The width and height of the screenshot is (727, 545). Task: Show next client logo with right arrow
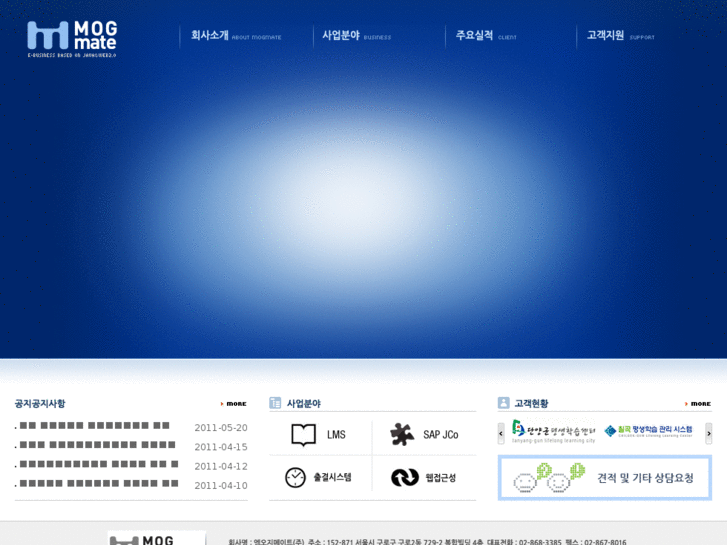pos(708,434)
